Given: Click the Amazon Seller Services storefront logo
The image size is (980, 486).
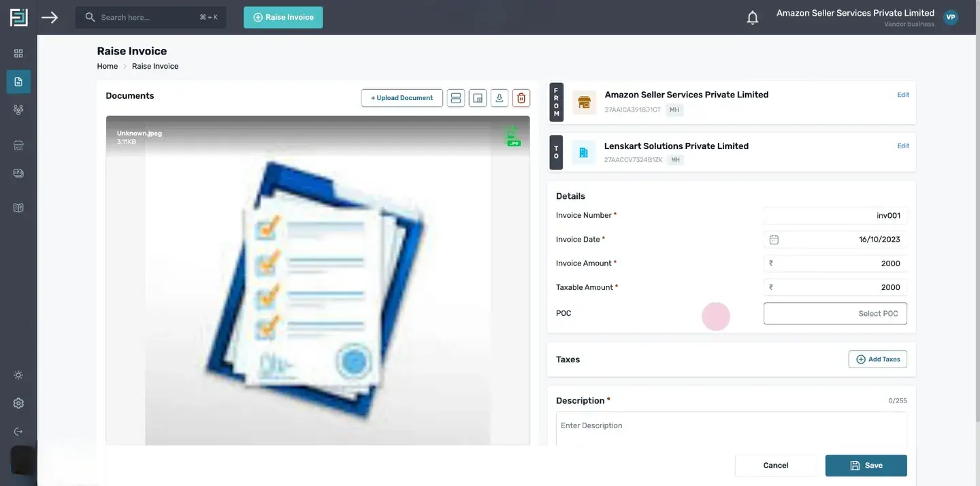Looking at the screenshot, I should (584, 103).
